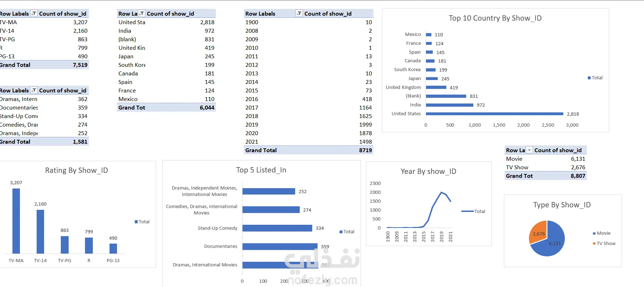Select Count of show_id header in country pivot
Viewport: 644px width, 287px height.
coord(181,14)
